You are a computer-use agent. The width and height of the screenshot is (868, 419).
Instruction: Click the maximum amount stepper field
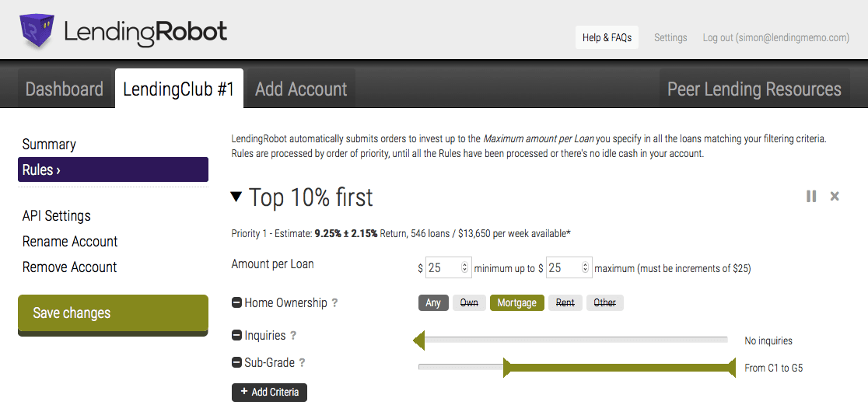coord(569,268)
